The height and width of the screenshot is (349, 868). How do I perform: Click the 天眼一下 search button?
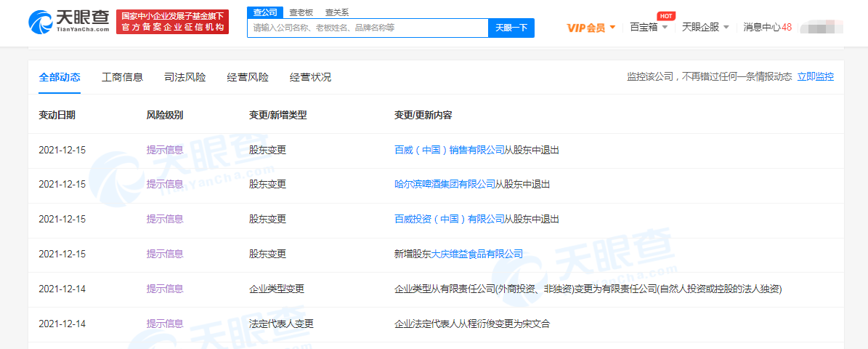click(511, 28)
